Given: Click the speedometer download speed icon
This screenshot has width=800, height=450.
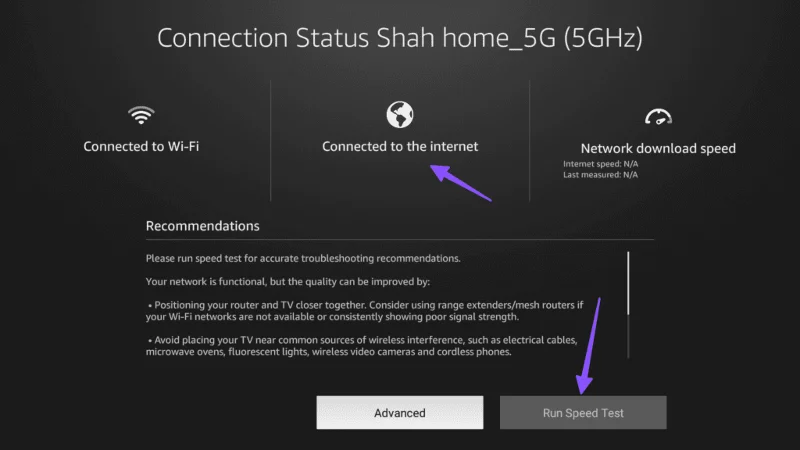Looking at the screenshot, I should (658, 117).
